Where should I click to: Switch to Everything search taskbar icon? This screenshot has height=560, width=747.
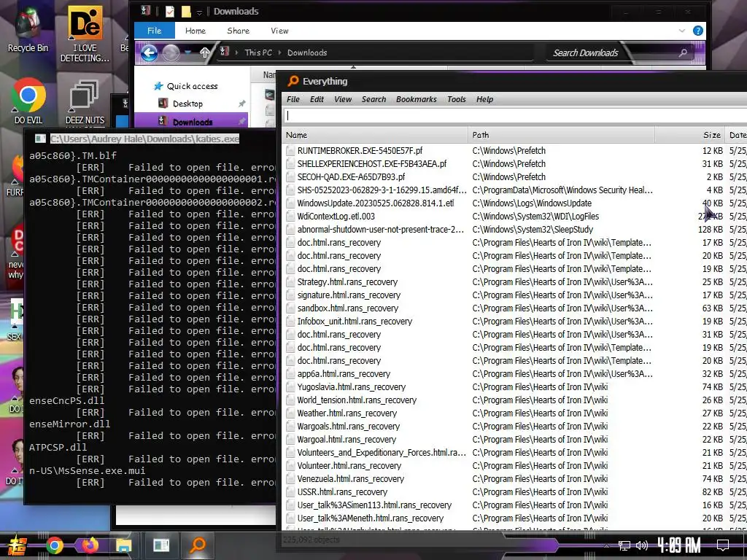tap(198, 545)
